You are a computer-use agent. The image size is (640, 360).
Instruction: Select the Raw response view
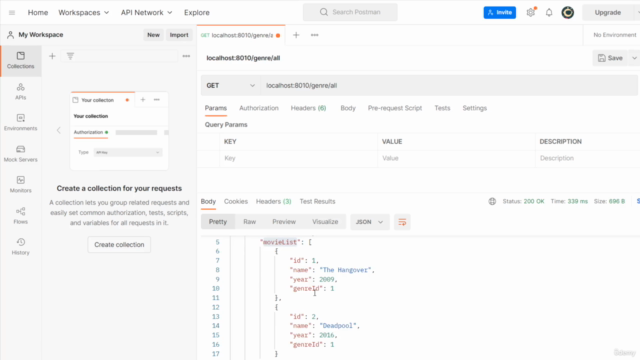pyautogui.click(x=249, y=222)
